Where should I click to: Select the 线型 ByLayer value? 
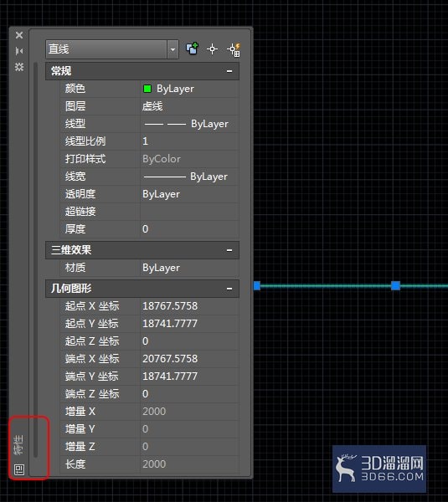189,124
